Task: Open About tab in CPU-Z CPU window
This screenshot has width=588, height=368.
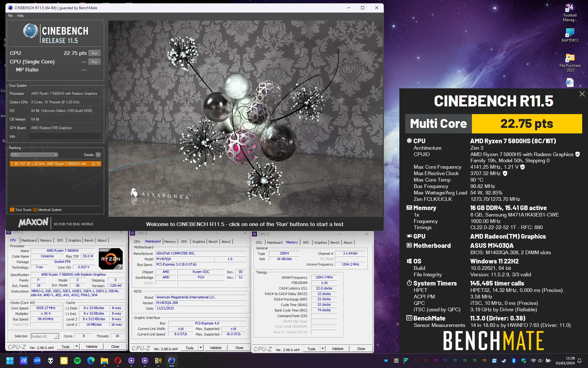Action: (x=102, y=240)
